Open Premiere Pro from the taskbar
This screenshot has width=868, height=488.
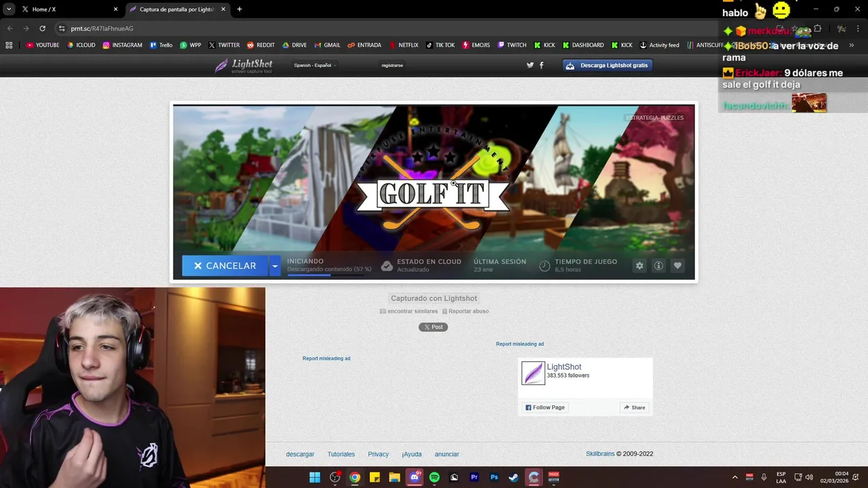474,477
